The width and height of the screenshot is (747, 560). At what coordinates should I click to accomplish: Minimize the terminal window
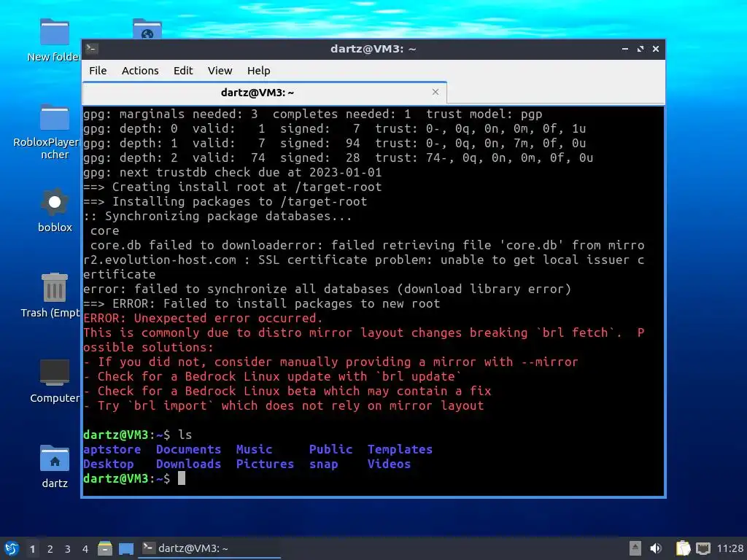pyautogui.click(x=625, y=49)
